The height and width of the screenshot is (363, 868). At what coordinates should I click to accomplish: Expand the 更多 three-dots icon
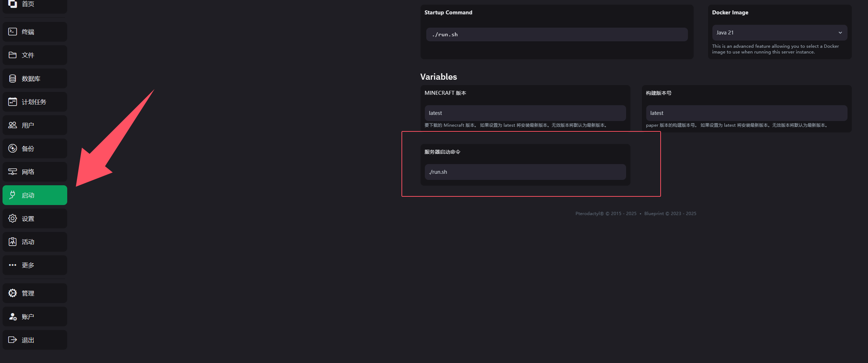click(x=13, y=265)
